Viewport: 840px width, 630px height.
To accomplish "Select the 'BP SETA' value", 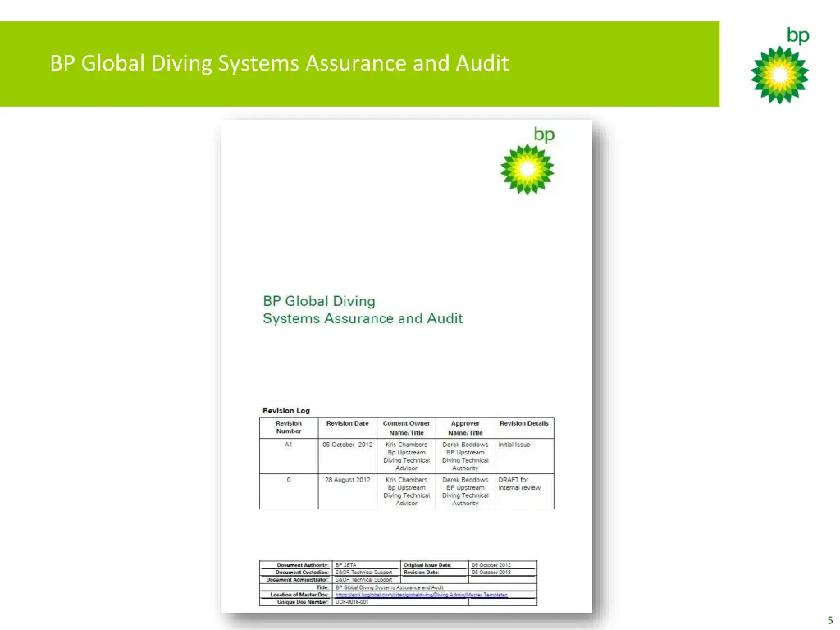I will click(x=345, y=564).
